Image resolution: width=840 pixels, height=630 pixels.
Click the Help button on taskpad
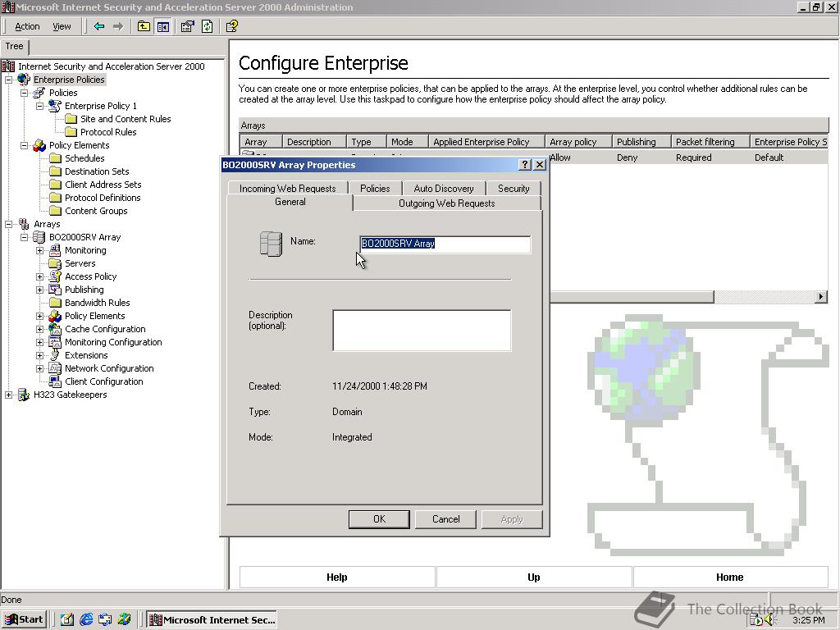coord(337,577)
